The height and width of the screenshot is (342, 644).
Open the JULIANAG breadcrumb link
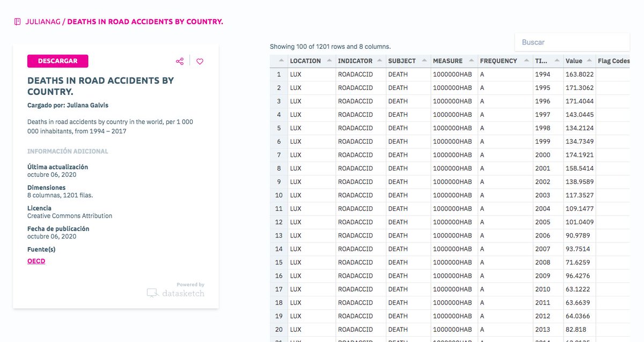43,22
